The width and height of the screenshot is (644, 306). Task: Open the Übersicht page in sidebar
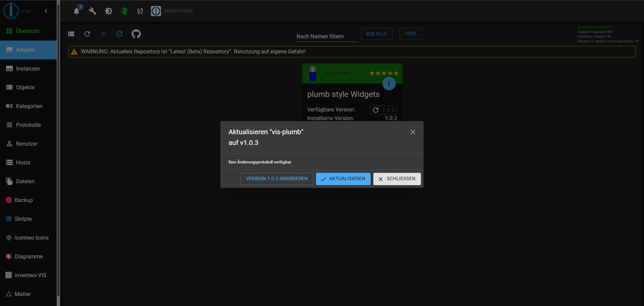[x=29, y=31]
